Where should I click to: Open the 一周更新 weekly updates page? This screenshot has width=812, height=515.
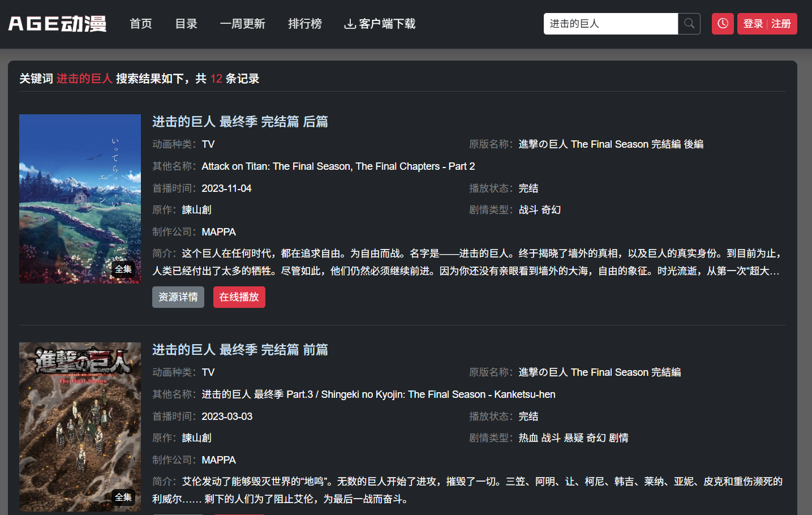tap(242, 24)
